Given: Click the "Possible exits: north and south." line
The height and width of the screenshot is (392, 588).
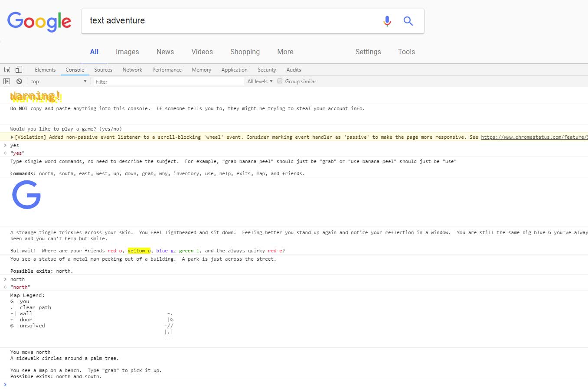Looking at the screenshot, I should point(56,376).
